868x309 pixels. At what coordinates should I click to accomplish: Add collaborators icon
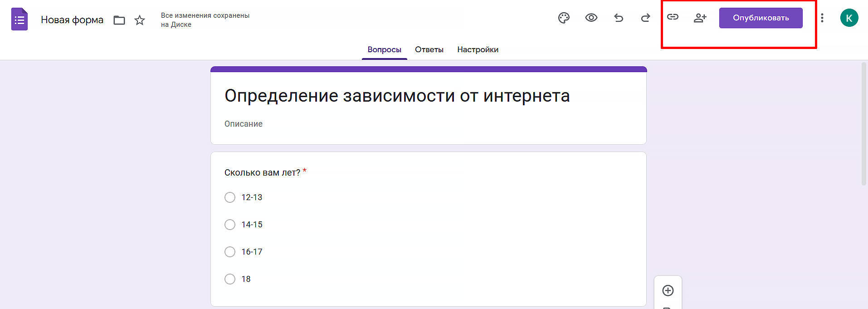pos(700,18)
